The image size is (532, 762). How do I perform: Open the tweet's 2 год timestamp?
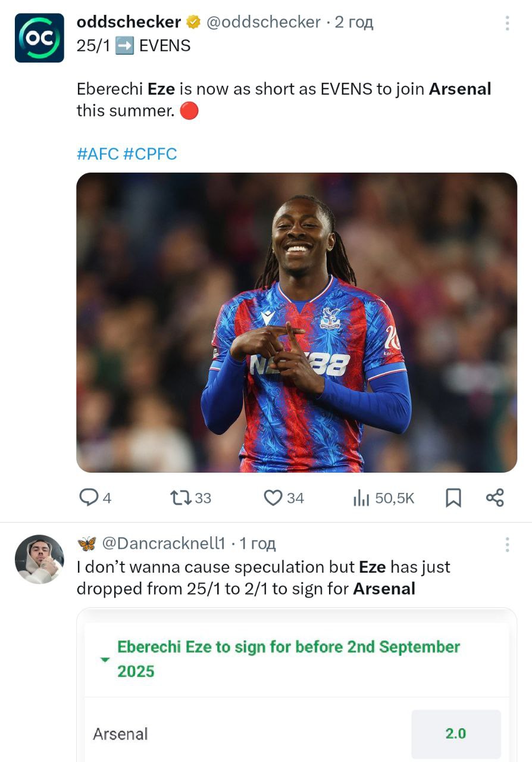(353, 23)
